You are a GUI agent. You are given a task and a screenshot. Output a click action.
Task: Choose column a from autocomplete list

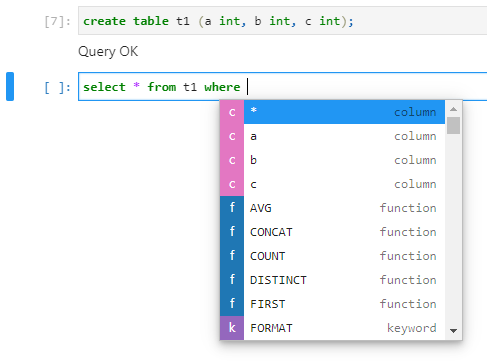(332, 136)
